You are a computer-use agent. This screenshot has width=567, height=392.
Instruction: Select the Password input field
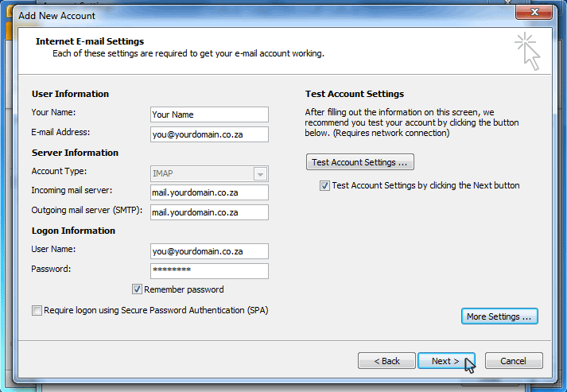[209, 271]
